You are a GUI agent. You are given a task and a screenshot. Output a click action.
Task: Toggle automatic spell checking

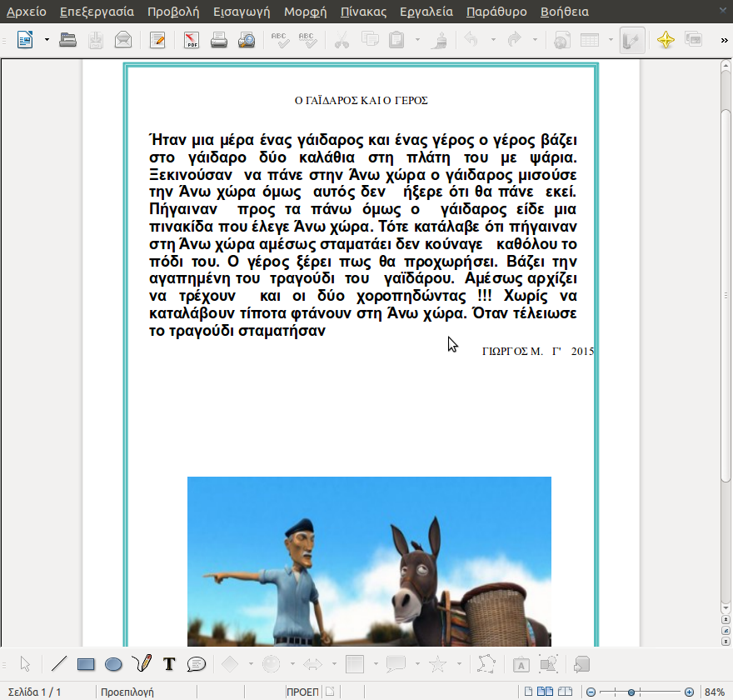click(x=307, y=40)
